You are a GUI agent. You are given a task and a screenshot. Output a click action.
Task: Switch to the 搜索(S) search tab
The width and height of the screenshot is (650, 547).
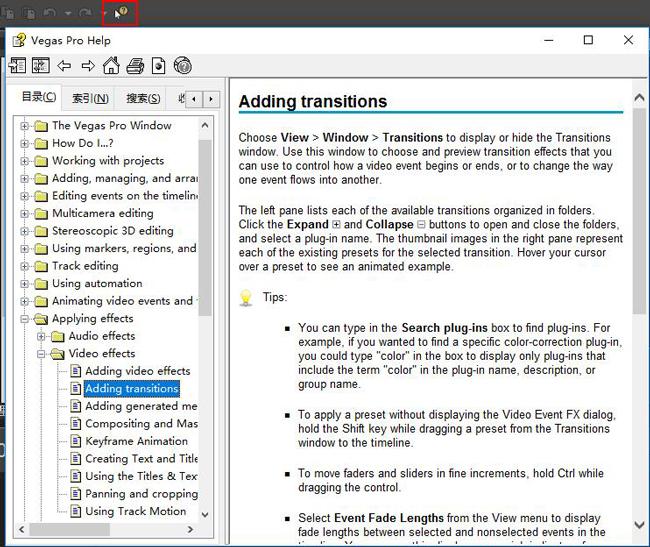pos(143,98)
